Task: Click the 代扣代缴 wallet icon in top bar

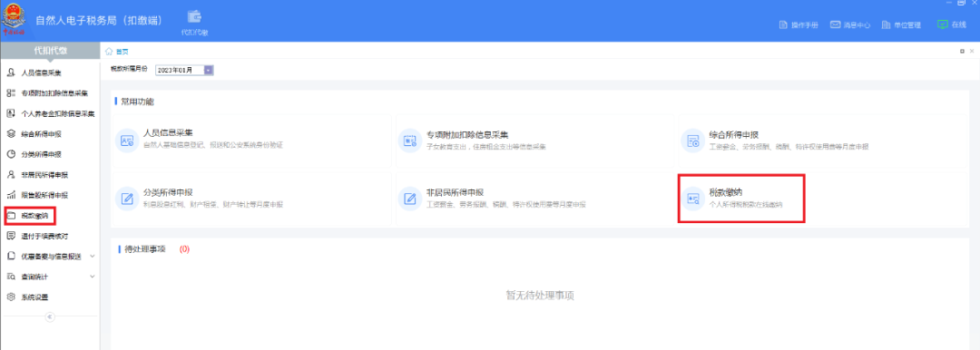Action: [x=194, y=22]
